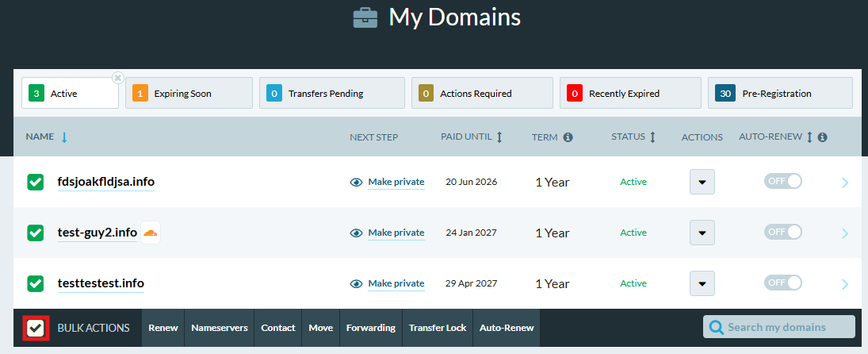Uncheck the Bulk Actions select-all checkbox
Image resolution: width=868 pixels, height=354 pixels.
(x=35, y=328)
